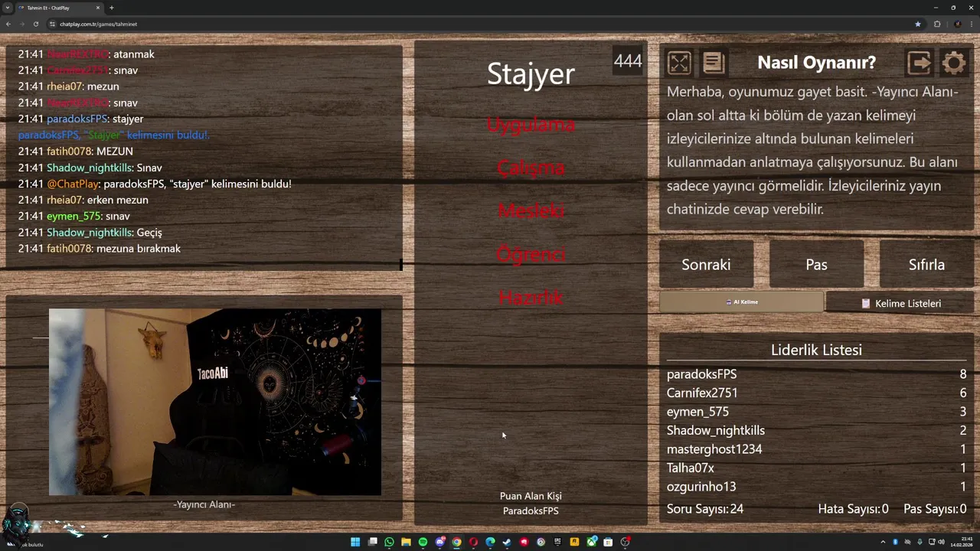Open the game settings gear icon
This screenshot has height=551, width=980.
(954, 63)
